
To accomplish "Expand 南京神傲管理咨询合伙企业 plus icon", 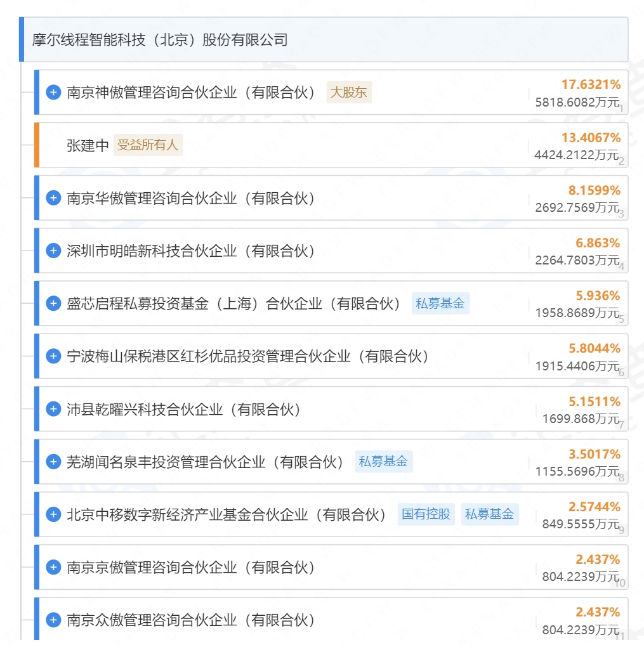I will (53, 93).
